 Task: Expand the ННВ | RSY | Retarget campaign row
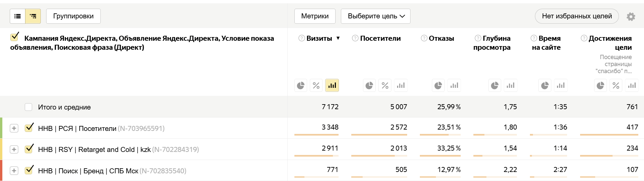[14, 149]
